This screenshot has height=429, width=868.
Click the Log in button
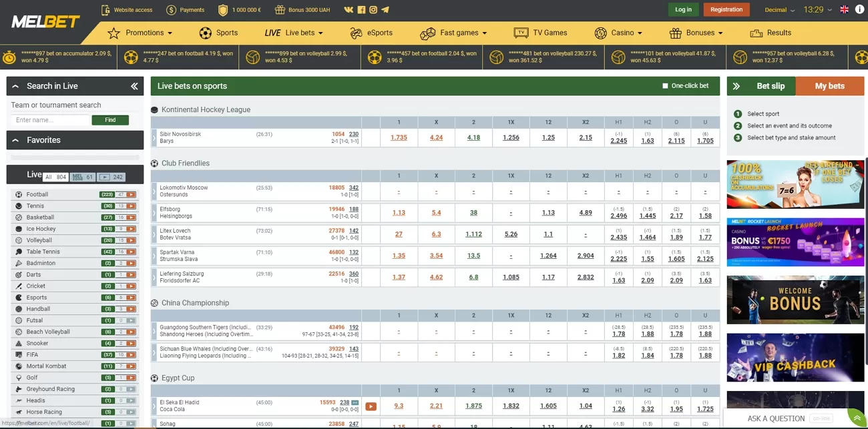pos(683,9)
